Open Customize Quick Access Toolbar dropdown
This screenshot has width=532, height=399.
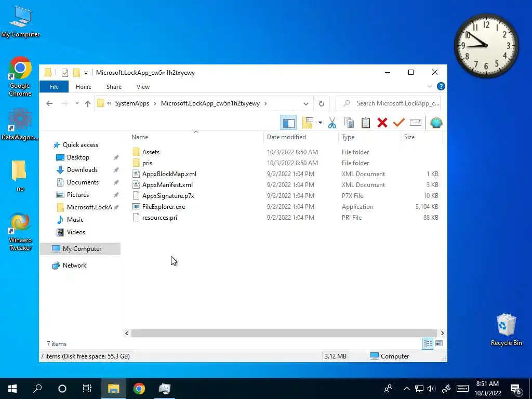[86, 73]
